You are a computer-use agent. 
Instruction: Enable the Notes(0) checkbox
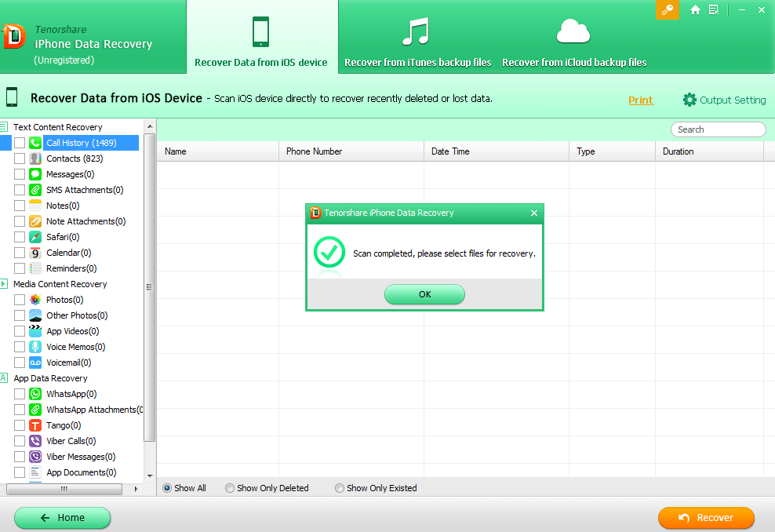[20, 206]
